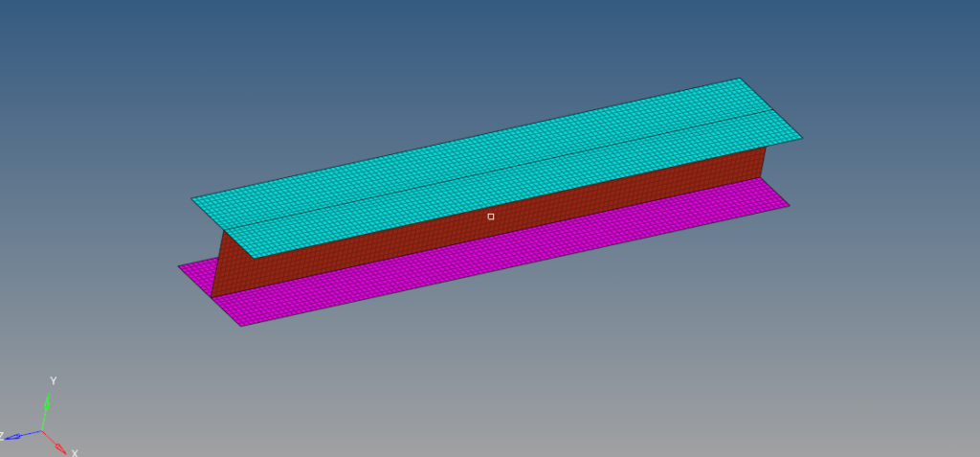
Task: Click the cyan top flange mesh
Action: 497,168
